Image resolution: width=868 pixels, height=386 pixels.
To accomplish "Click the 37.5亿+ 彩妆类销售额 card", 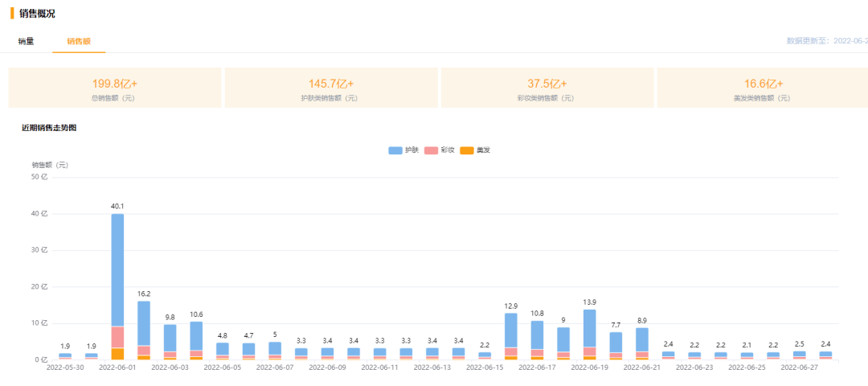I will [547, 88].
